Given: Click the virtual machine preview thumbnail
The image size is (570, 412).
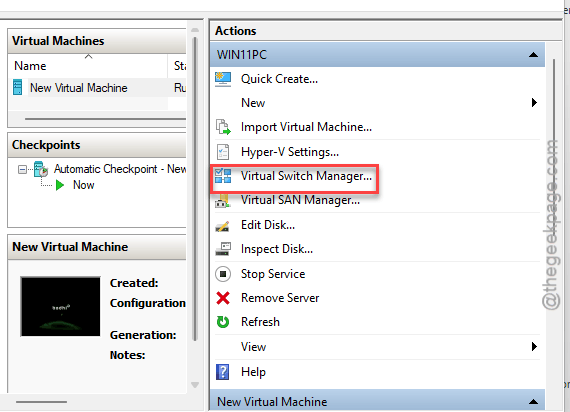Looking at the screenshot, I should (x=60, y=306).
